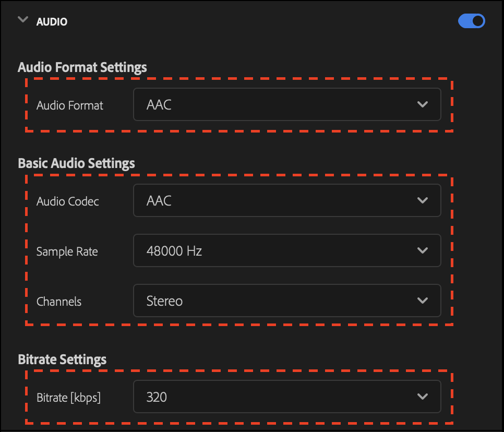Click the Basic Audio Settings label
504x432 pixels.
pyautogui.click(x=76, y=163)
